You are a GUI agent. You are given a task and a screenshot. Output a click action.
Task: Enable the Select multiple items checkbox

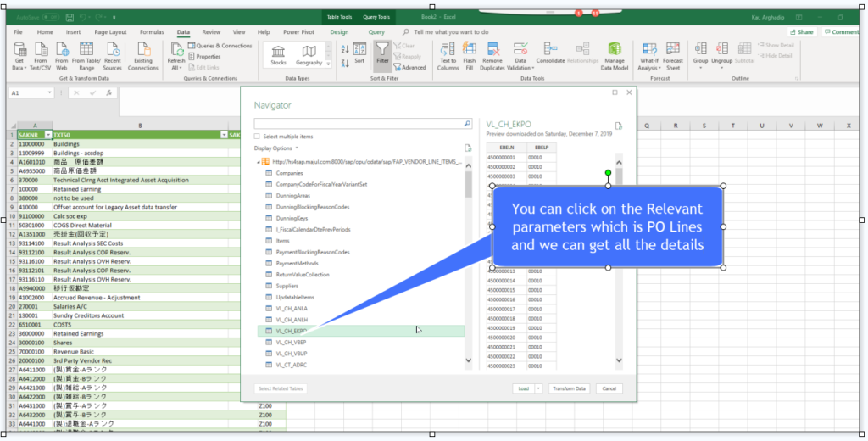pyautogui.click(x=258, y=137)
